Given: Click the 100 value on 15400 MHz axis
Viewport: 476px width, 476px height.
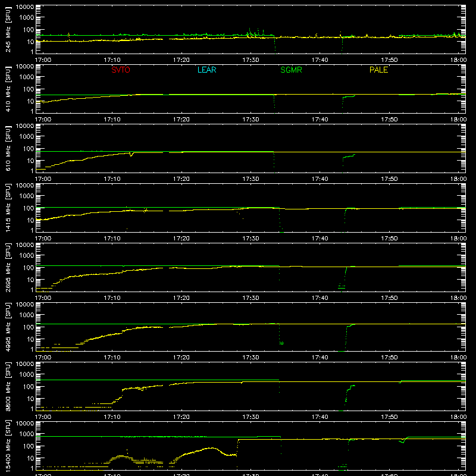Looking at the screenshot, I should click(29, 446).
